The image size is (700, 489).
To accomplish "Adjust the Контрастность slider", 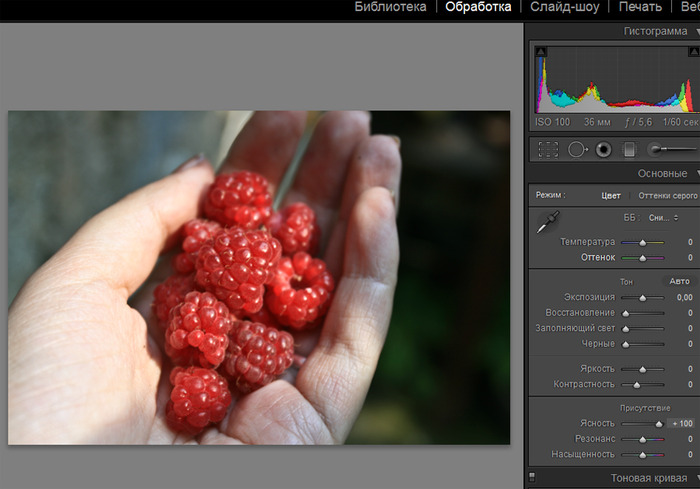I will pos(642,385).
